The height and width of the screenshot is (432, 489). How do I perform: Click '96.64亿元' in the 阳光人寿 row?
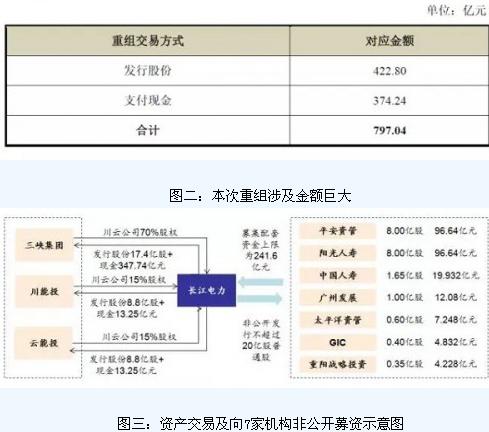click(x=455, y=253)
